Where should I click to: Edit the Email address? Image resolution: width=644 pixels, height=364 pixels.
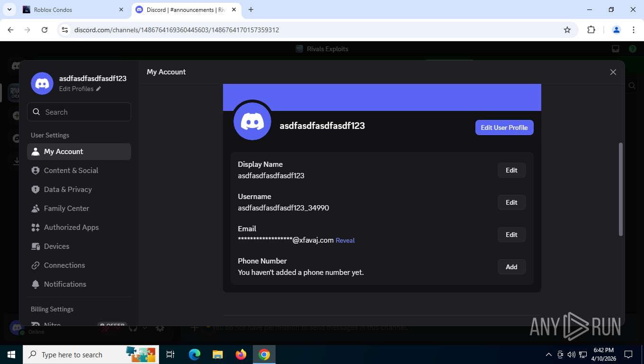[x=511, y=235]
